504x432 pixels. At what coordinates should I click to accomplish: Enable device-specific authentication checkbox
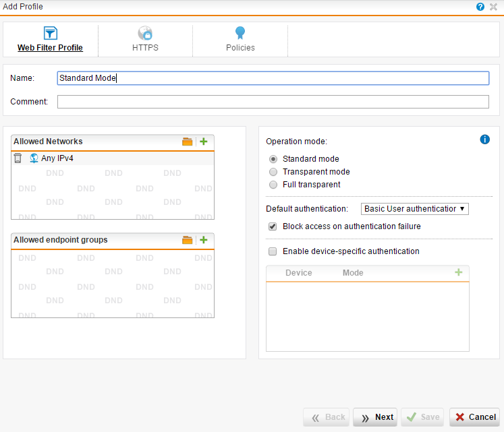(x=273, y=251)
